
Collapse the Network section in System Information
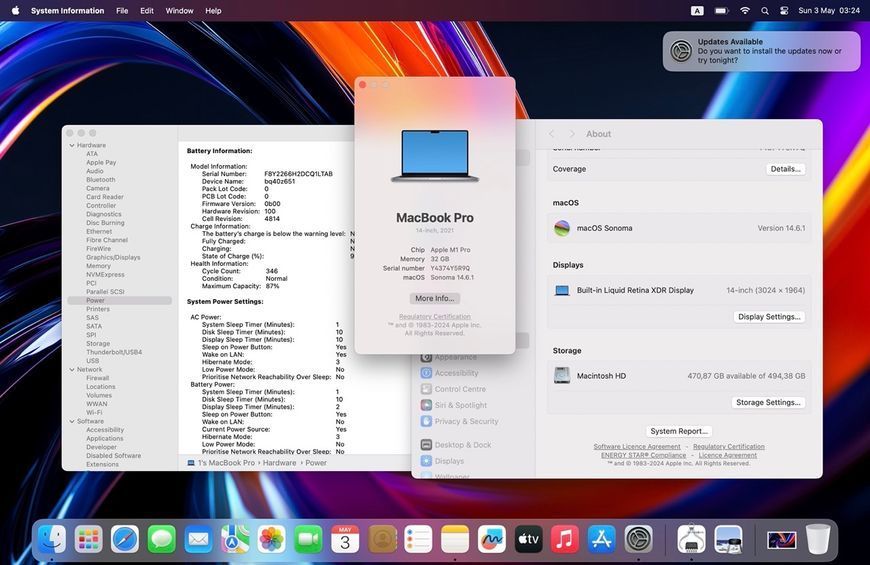click(72, 370)
